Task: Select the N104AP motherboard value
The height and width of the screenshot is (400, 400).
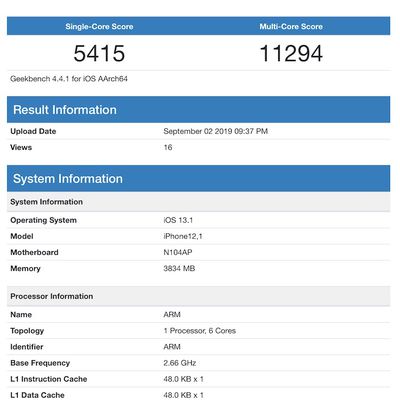Action: pyautogui.click(x=178, y=252)
